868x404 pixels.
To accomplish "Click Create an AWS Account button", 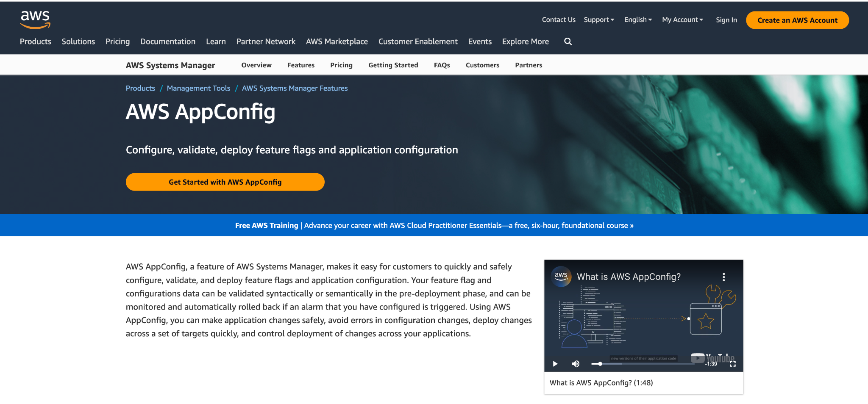I will pos(798,20).
